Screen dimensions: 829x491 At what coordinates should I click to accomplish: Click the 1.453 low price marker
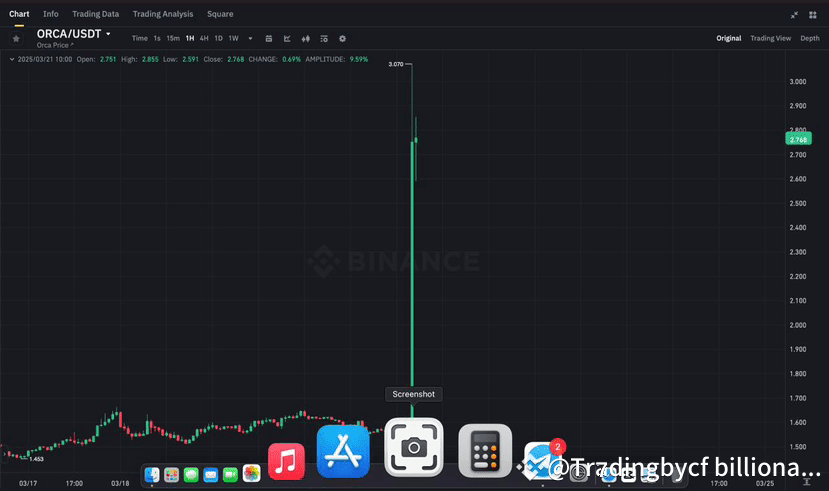tap(36, 459)
